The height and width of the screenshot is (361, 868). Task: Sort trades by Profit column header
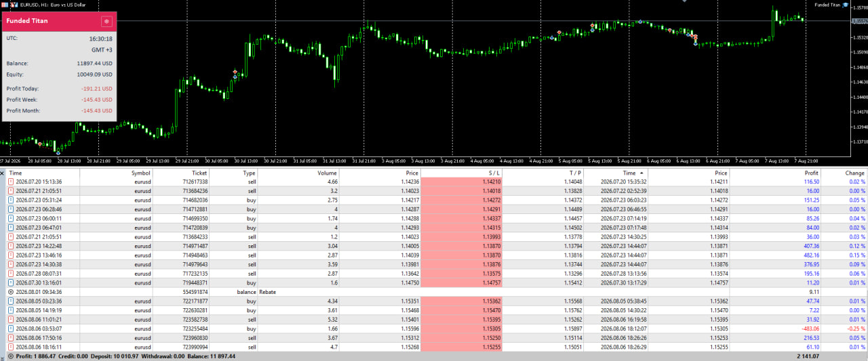[x=812, y=173]
